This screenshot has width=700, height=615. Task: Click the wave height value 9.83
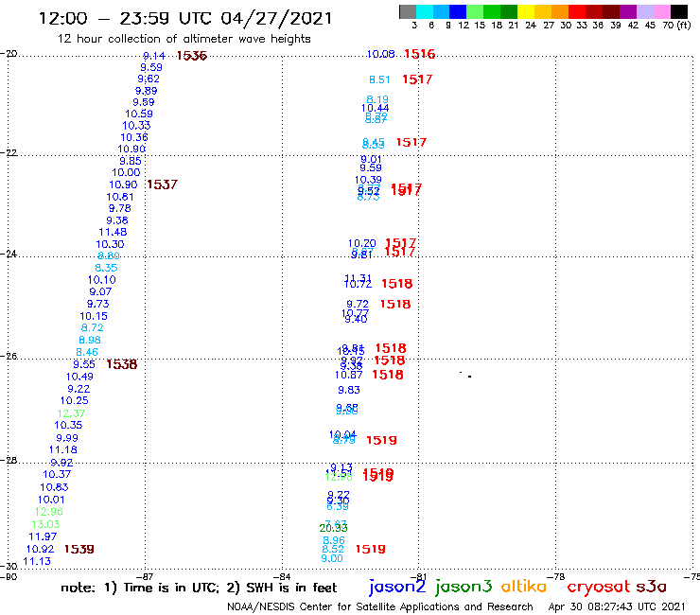349,390
